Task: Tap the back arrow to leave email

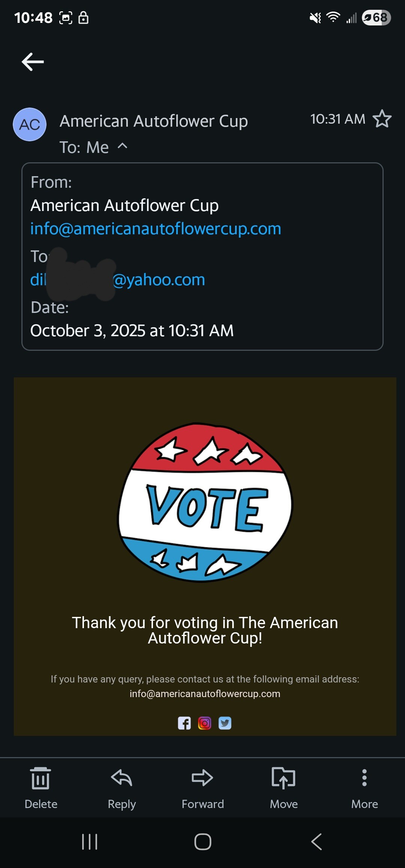Action: coord(33,62)
